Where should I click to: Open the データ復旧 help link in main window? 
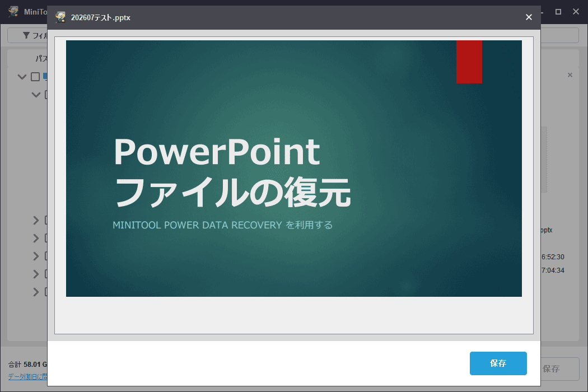[28, 377]
